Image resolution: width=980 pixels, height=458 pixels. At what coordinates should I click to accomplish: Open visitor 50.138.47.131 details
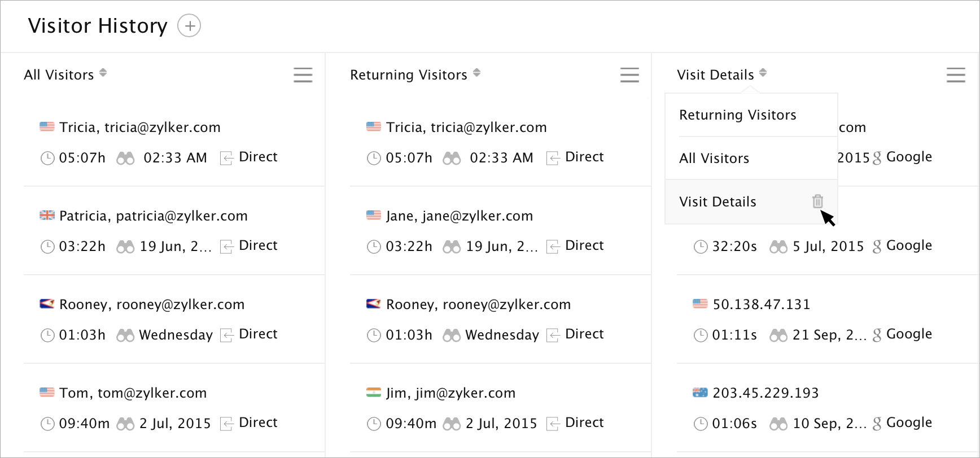coord(761,305)
